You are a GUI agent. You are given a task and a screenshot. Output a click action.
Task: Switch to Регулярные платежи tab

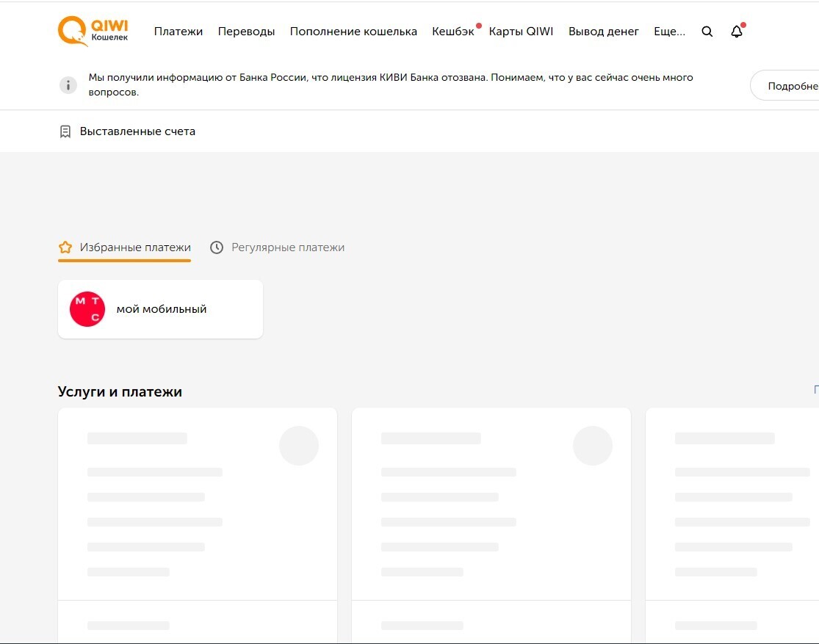pyautogui.click(x=287, y=247)
